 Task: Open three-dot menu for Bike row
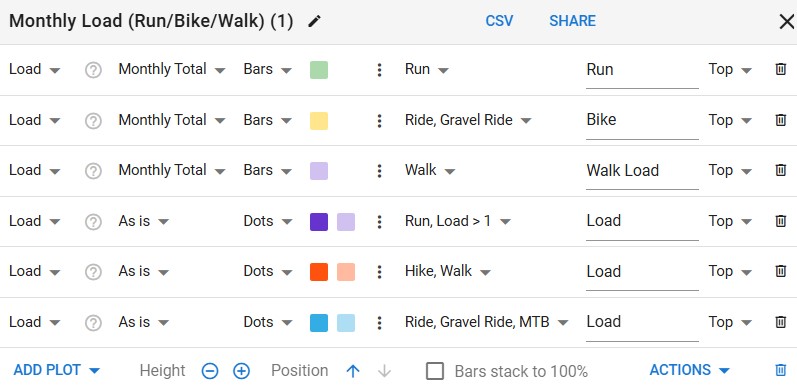(379, 121)
